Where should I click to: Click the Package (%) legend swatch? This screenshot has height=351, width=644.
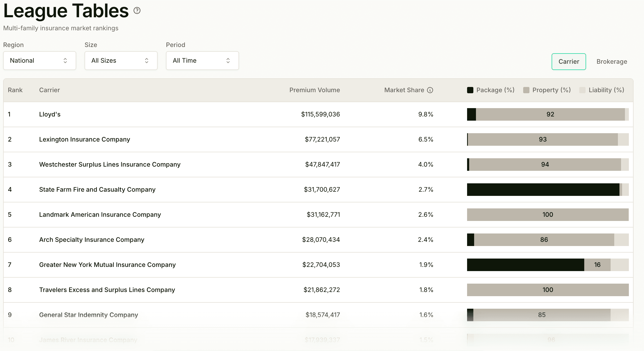coord(470,90)
